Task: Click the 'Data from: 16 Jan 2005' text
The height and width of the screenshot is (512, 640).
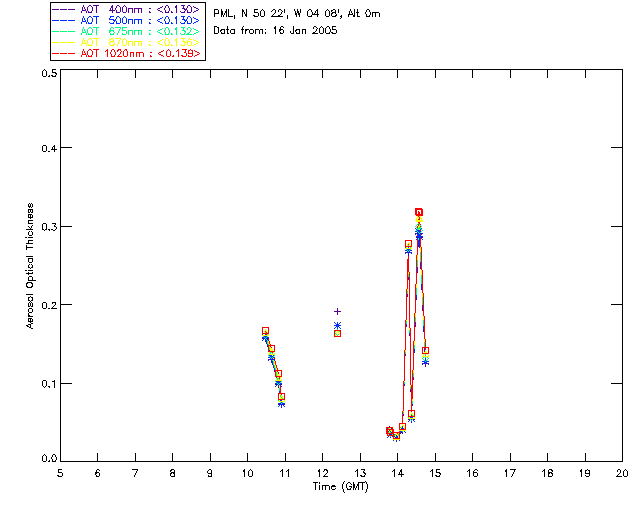Action: pyautogui.click(x=275, y=31)
